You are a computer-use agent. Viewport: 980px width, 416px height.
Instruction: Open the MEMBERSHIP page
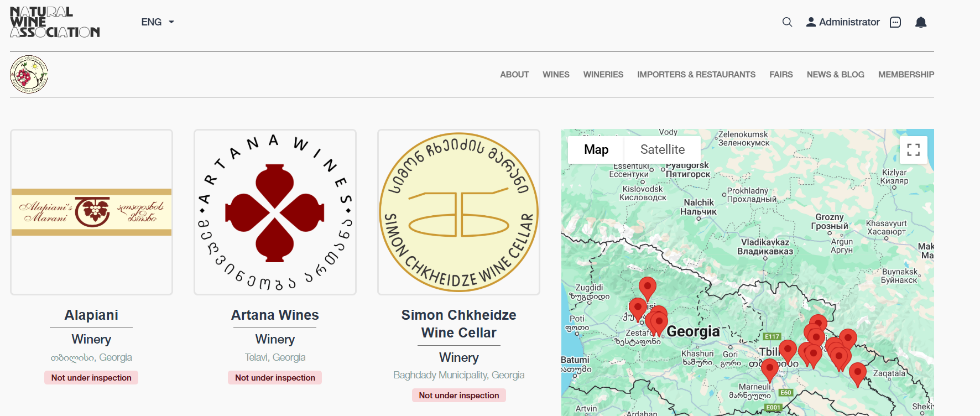(906, 74)
